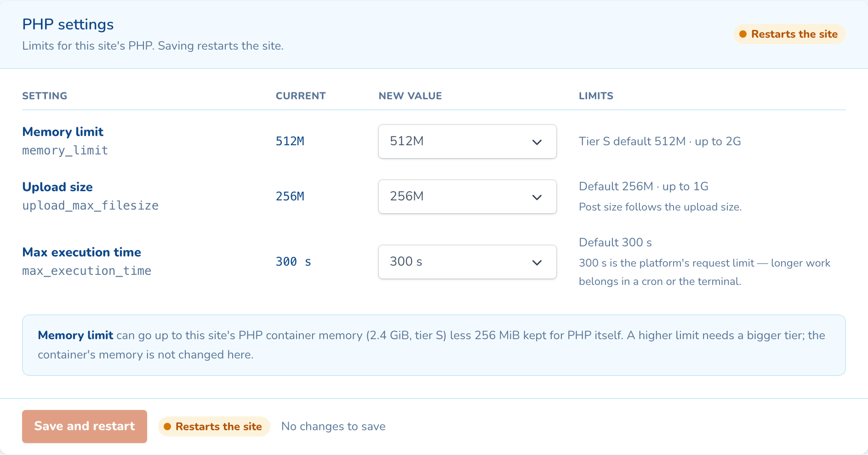The image size is (868, 455).
Task: Click the Max execution time setting name
Action: (x=82, y=252)
